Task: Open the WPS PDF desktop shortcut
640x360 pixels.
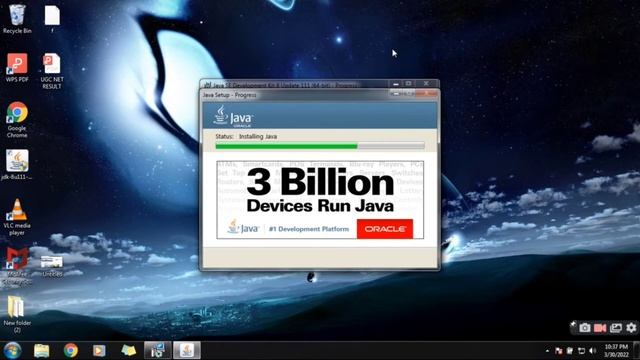Action: pos(17,68)
